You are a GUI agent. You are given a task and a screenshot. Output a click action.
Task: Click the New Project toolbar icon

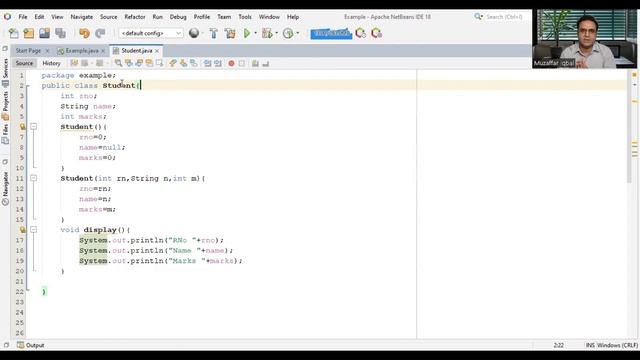tap(29, 33)
